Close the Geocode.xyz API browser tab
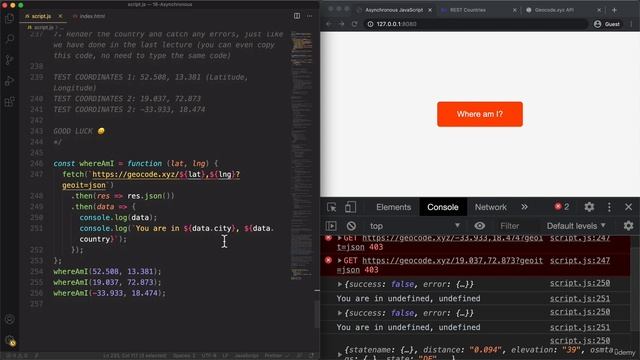Screen dimensions: 640x360 (599, 10)
